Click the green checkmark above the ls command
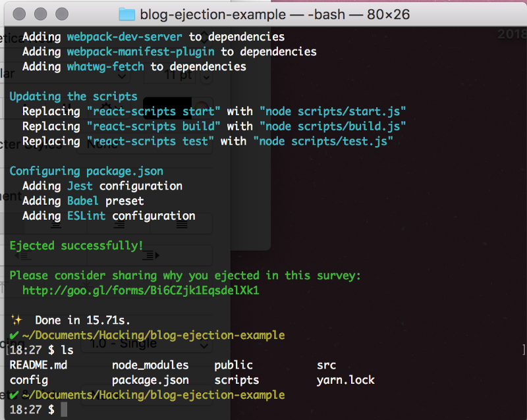The height and width of the screenshot is (420, 527). (14, 336)
